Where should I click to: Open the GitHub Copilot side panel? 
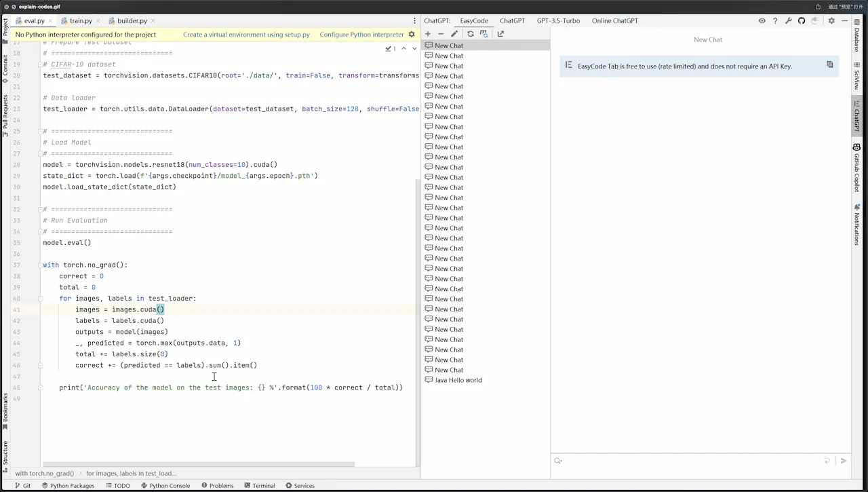pyautogui.click(x=857, y=168)
